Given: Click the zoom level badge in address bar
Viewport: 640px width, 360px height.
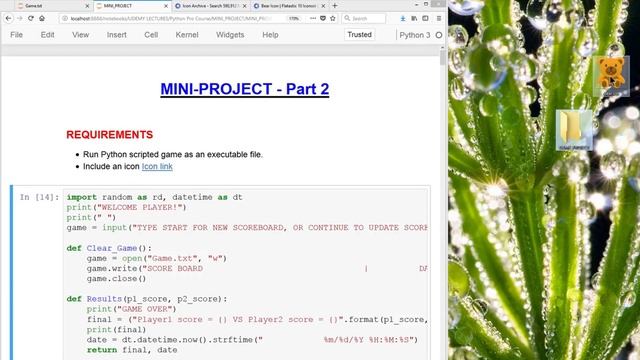Looking at the screenshot, I should click(x=293, y=18).
